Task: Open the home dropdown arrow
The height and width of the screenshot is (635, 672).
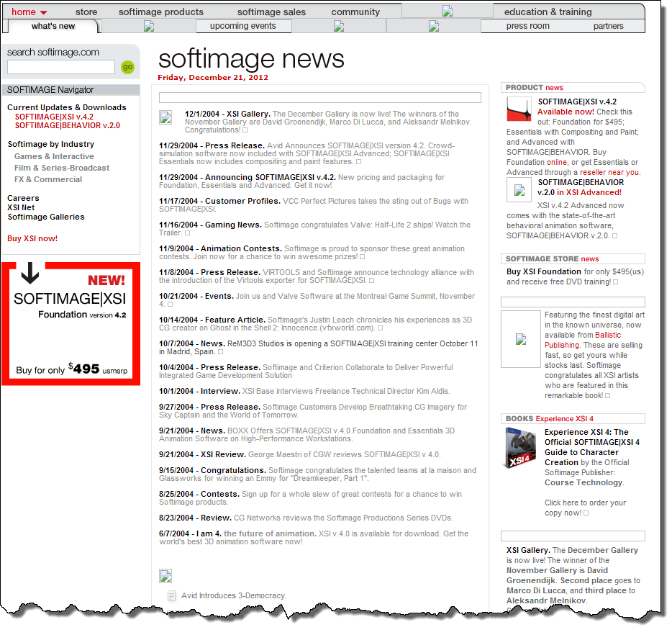Action: click(43, 13)
